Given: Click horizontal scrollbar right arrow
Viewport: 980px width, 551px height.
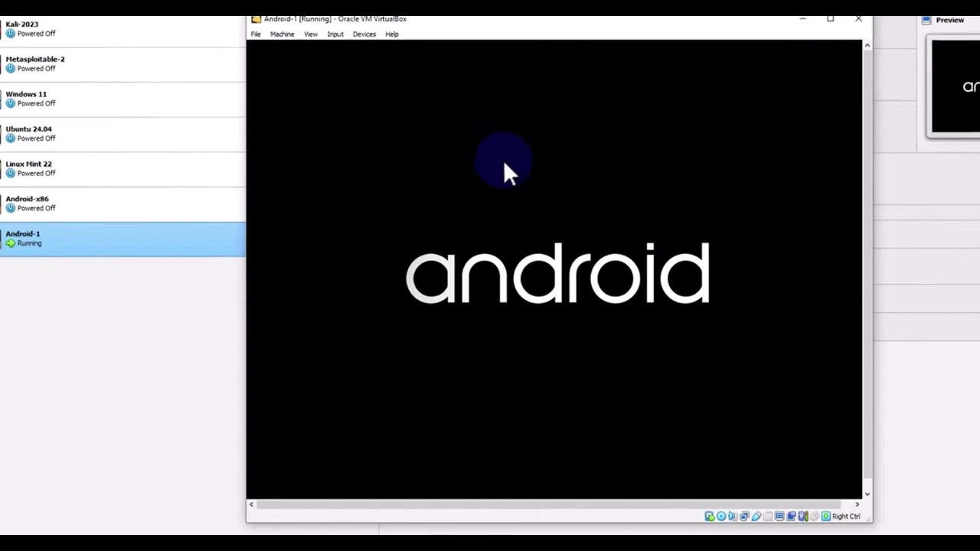Looking at the screenshot, I should (x=857, y=504).
